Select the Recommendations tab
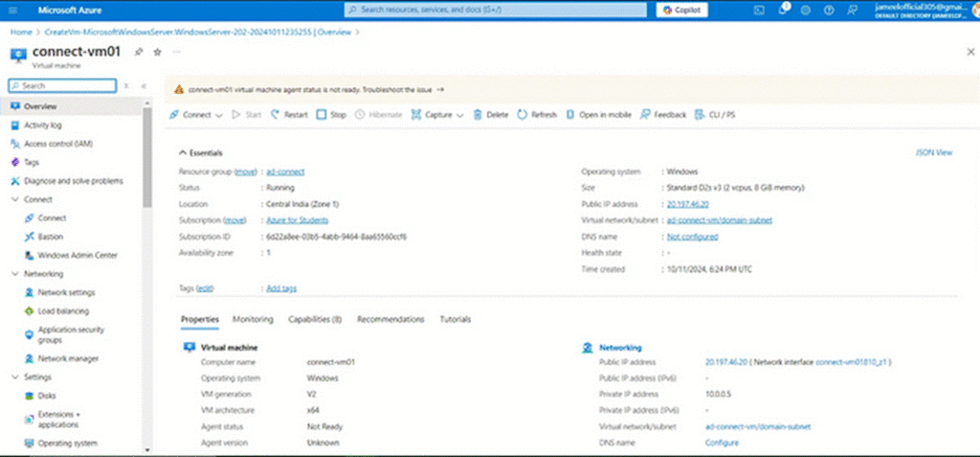 pos(390,319)
